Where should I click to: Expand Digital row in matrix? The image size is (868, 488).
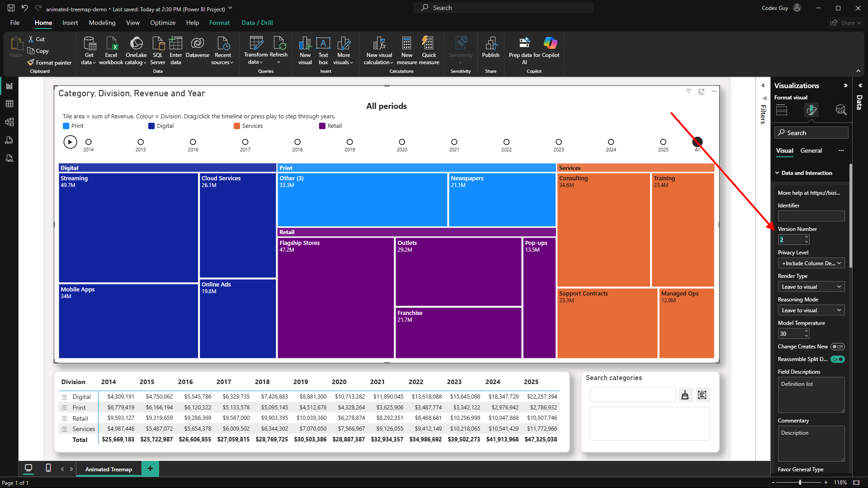pyautogui.click(x=64, y=397)
